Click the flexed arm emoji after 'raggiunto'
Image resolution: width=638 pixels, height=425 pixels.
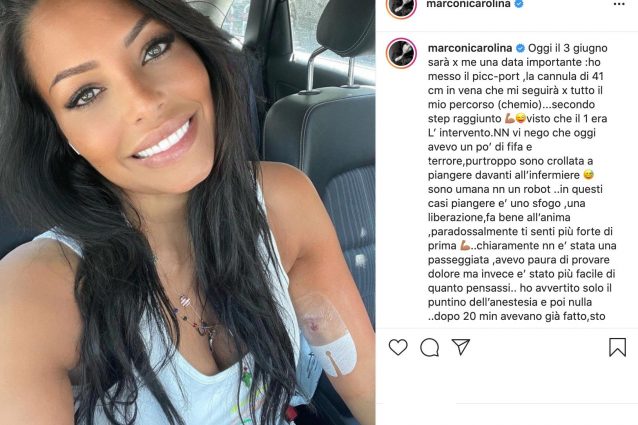point(509,119)
